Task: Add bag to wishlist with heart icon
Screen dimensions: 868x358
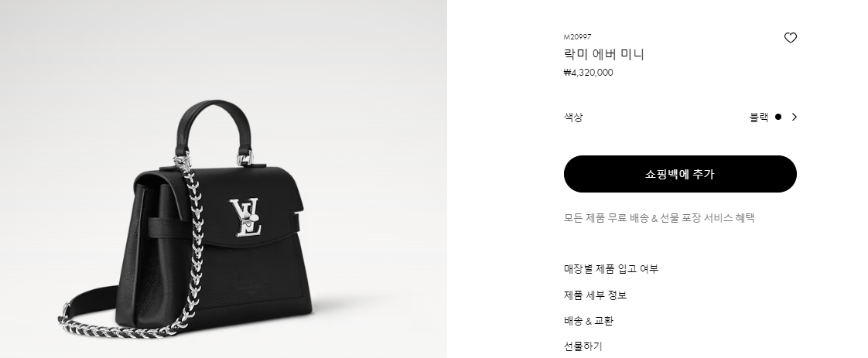Action: click(x=790, y=38)
